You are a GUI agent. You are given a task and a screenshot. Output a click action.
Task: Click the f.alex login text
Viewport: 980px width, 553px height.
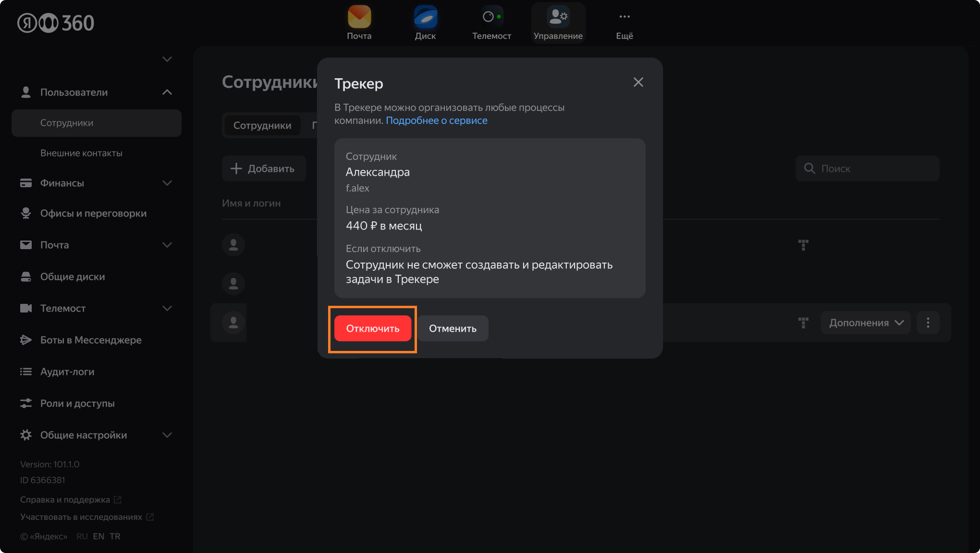click(x=357, y=188)
